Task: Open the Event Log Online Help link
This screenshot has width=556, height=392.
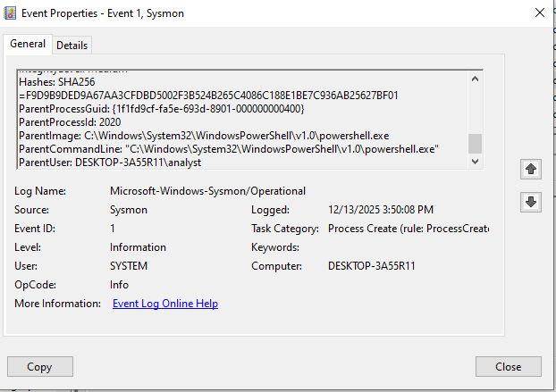Action: (164, 304)
